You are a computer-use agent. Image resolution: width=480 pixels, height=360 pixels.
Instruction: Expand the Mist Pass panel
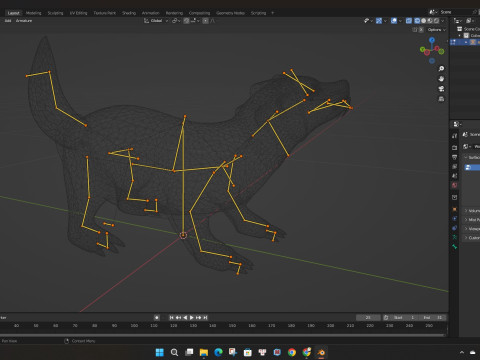coord(466,220)
